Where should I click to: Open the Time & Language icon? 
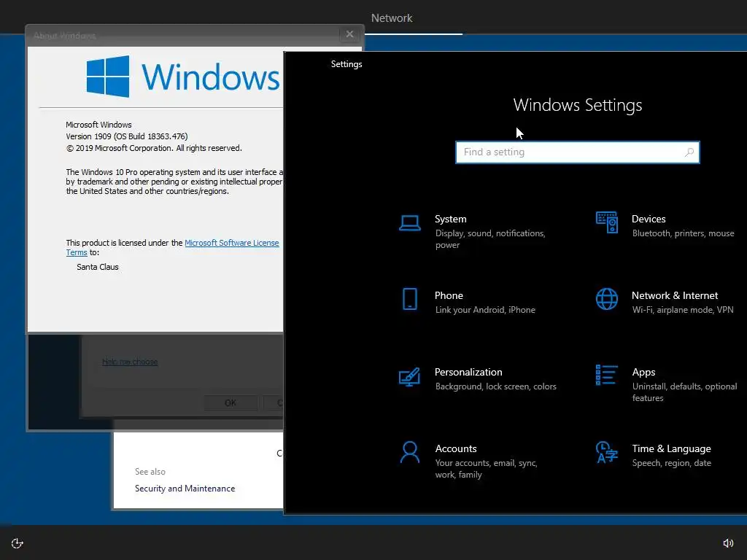click(x=606, y=452)
